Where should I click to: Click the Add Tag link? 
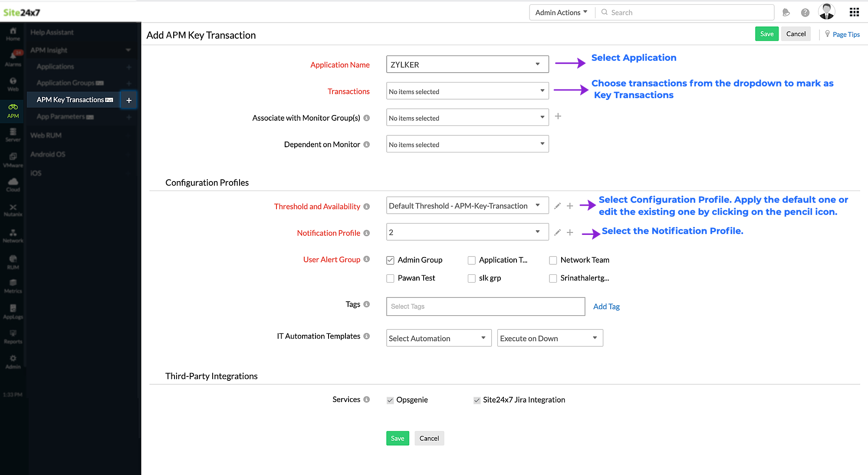point(606,307)
